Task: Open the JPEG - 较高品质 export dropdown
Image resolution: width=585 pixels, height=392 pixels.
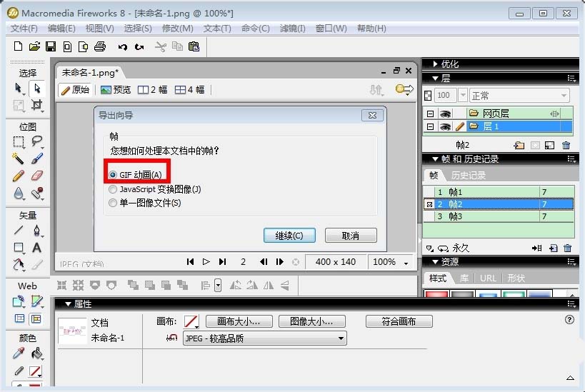Action: 264,338
